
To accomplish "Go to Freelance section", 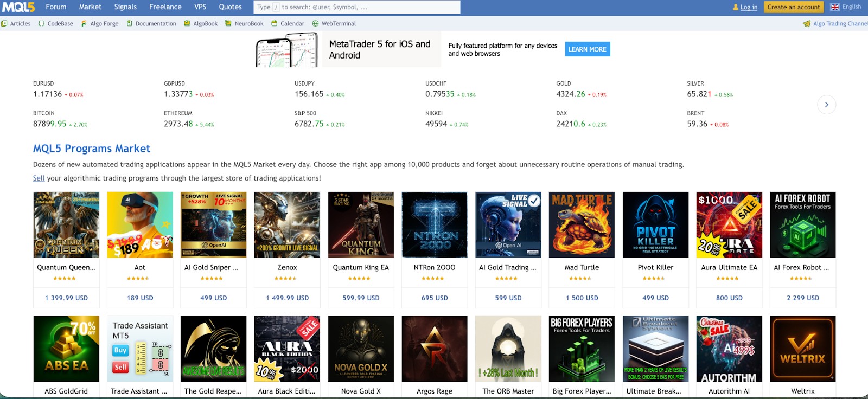I will click(165, 7).
